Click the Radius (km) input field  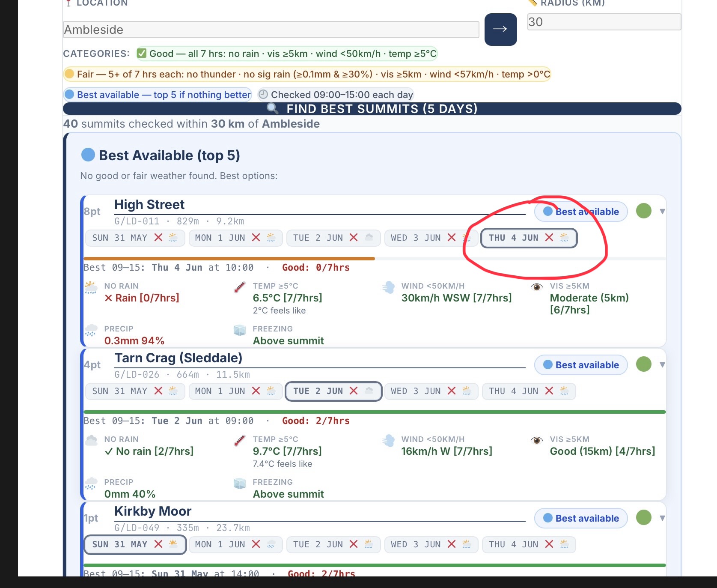(x=604, y=22)
